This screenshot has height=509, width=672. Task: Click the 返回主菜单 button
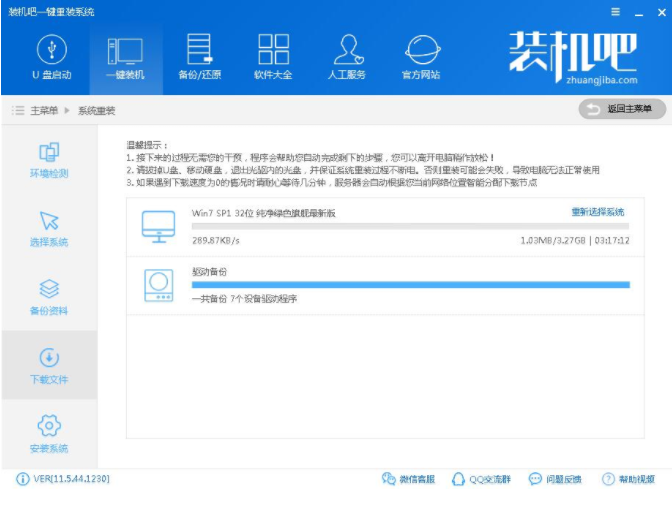pos(622,109)
